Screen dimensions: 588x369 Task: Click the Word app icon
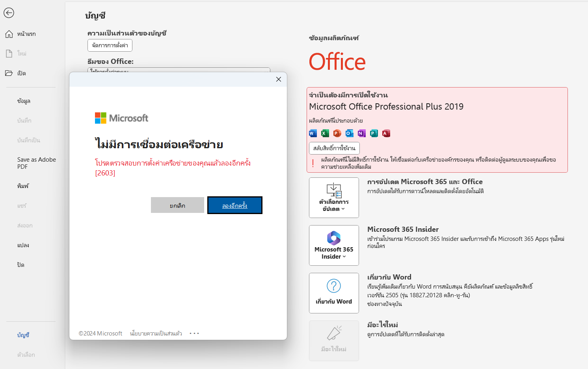[x=313, y=133]
